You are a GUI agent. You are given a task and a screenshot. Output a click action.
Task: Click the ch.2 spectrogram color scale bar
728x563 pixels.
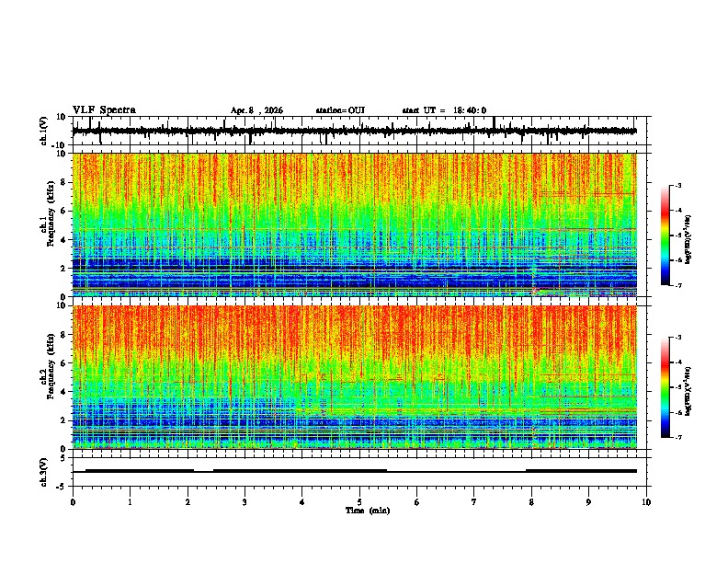[665, 387]
